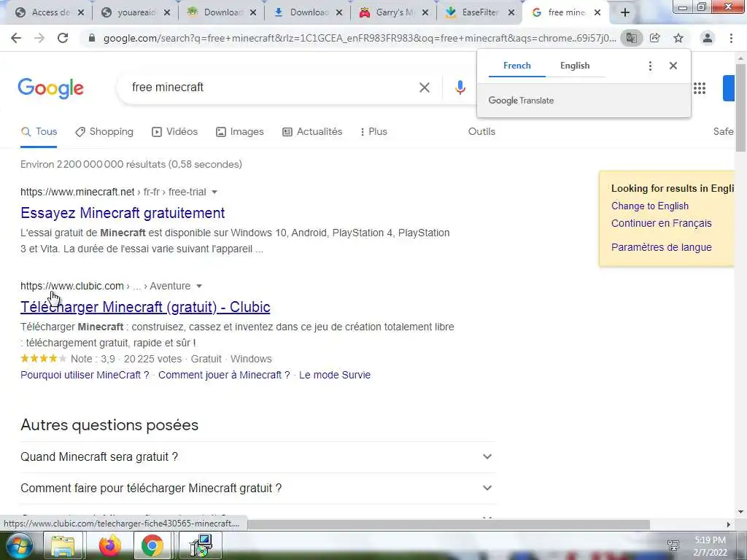
Task: Open the Shopping search filter
Action: tap(104, 132)
